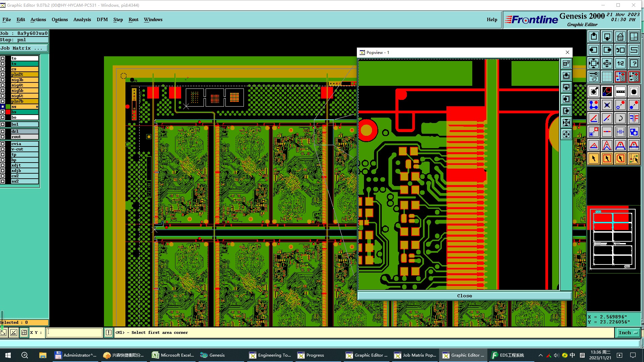
Task: Open the DFM menu
Action: (x=102, y=19)
